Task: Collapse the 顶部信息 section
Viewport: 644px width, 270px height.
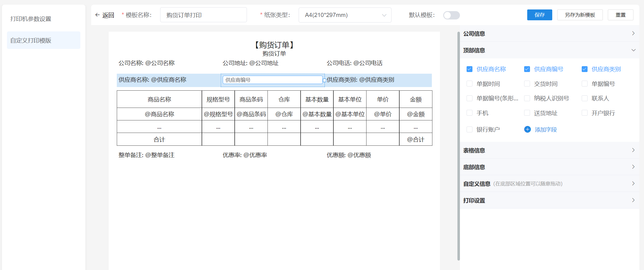Action: (x=549, y=50)
